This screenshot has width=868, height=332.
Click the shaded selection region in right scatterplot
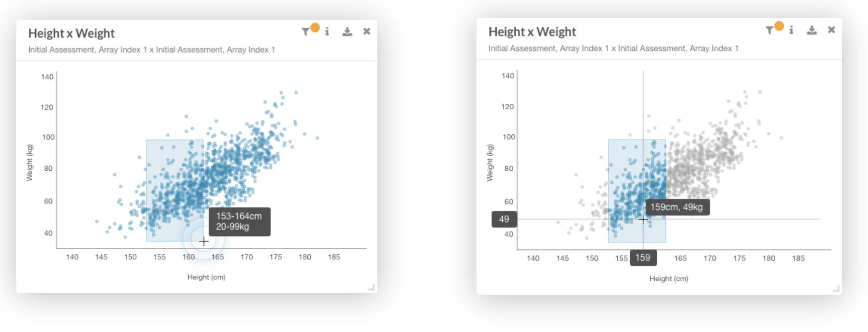click(637, 191)
